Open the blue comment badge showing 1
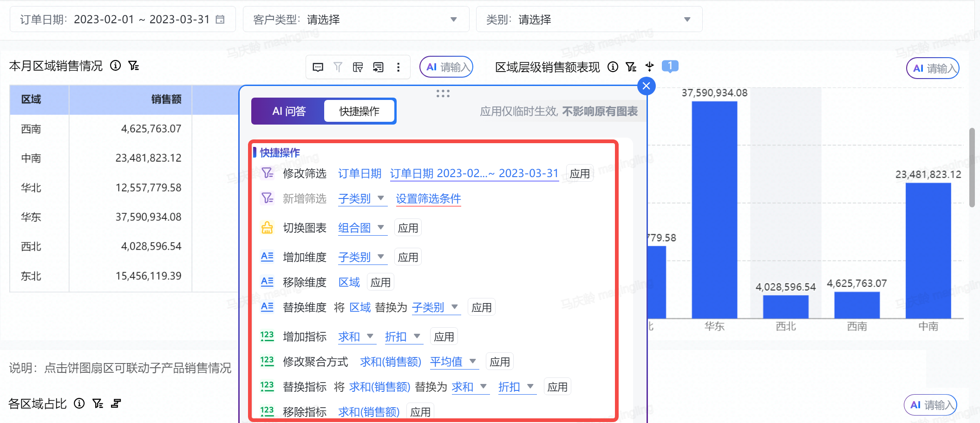The height and width of the screenshot is (423, 980). tap(670, 66)
